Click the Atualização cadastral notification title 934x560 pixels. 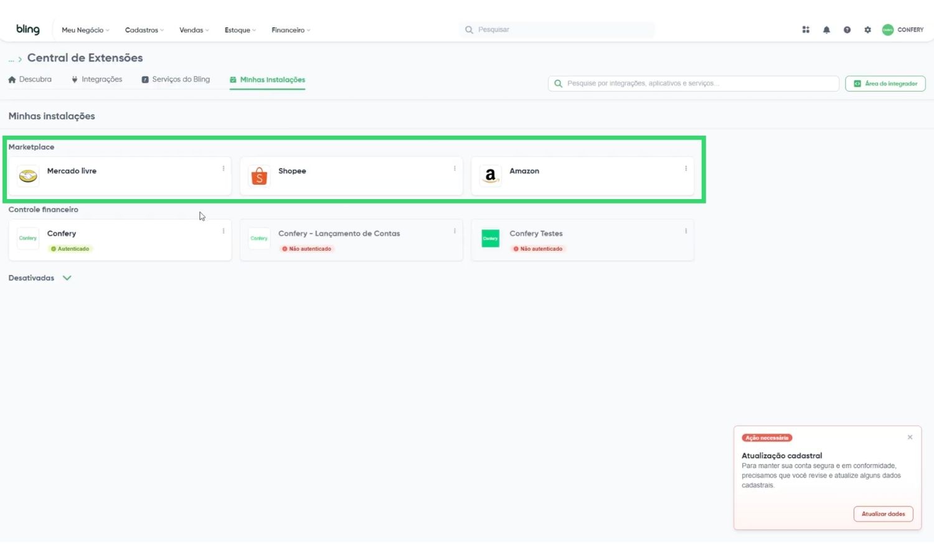pyautogui.click(x=782, y=455)
